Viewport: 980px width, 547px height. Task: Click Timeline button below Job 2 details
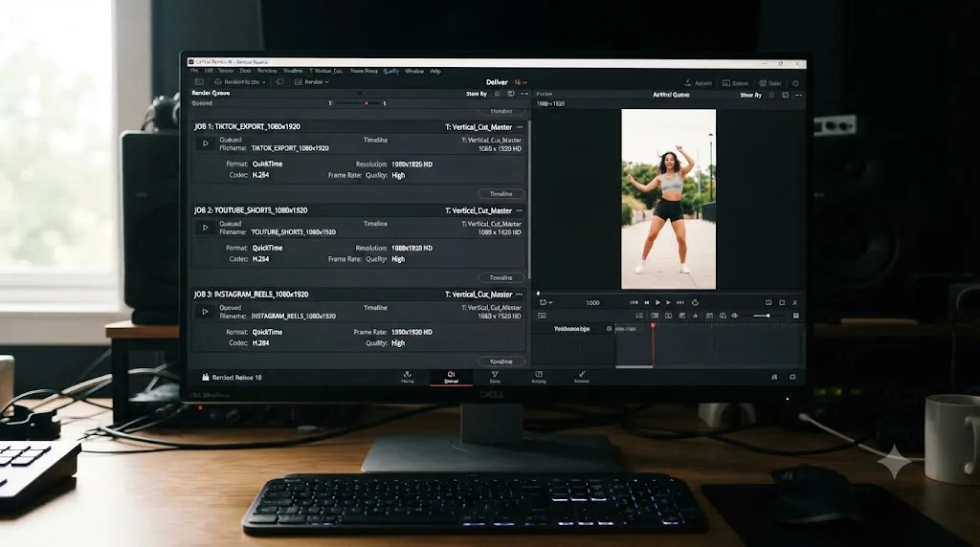pyautogui.click(x=501, y=277)
